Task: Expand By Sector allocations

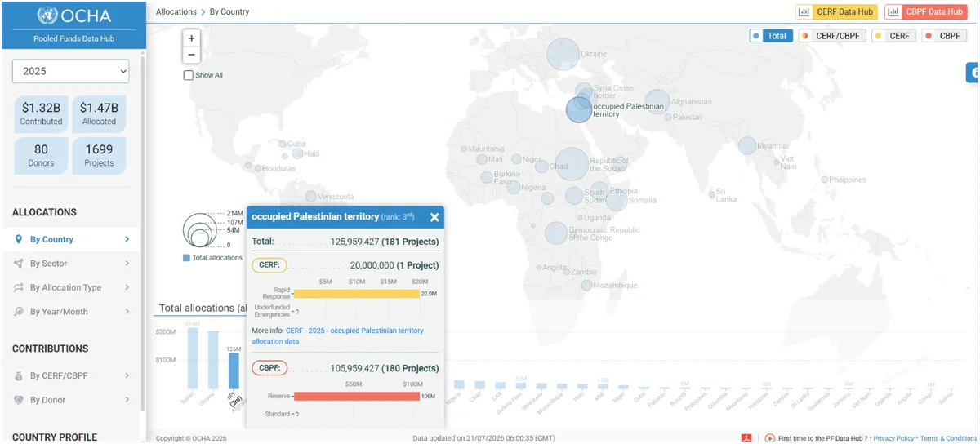Action: click(x=72, y=264)
